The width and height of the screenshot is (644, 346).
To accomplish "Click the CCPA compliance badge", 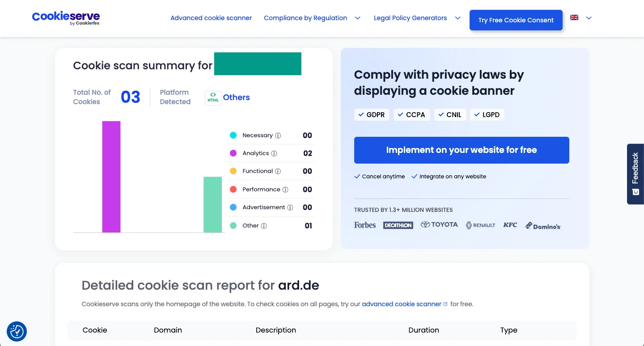I will (x=411, y=114).
